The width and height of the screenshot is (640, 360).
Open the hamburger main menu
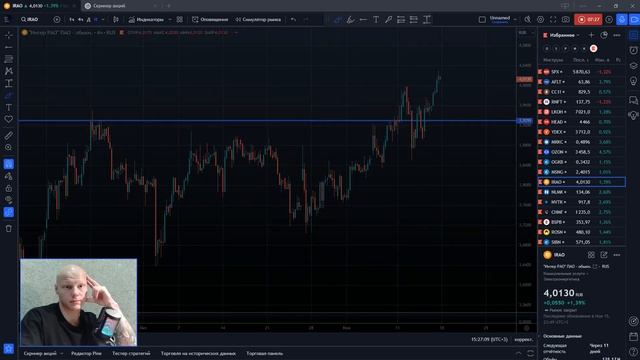[x=7, y=20]
